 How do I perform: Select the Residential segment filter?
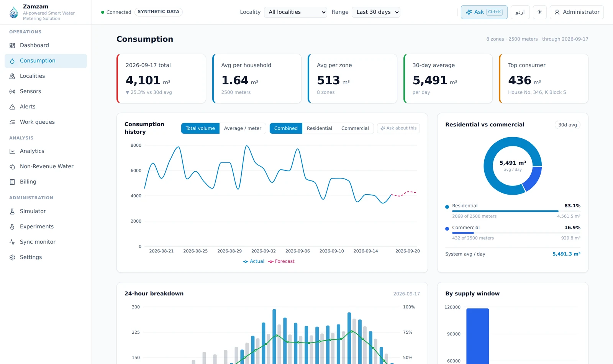(319, 128)
